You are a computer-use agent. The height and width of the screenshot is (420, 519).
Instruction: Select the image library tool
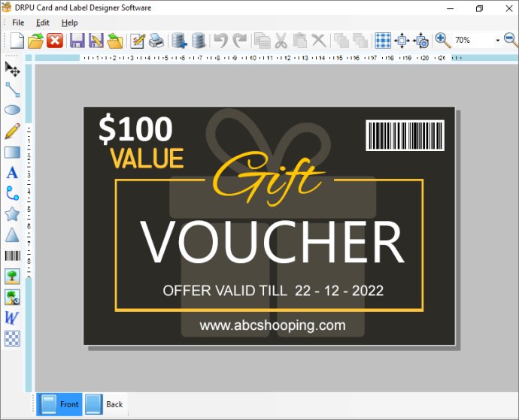[12, 297]
